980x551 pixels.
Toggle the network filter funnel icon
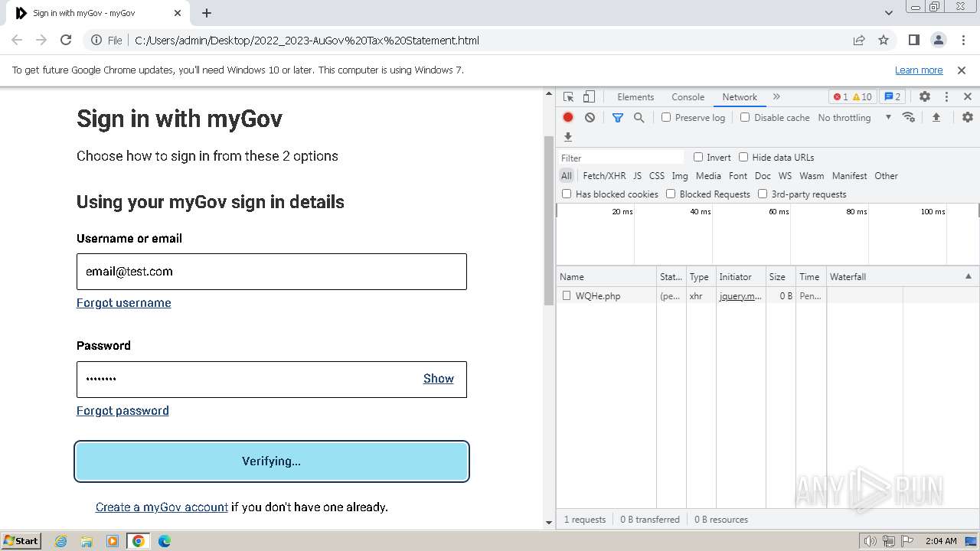tap(618, 117)
